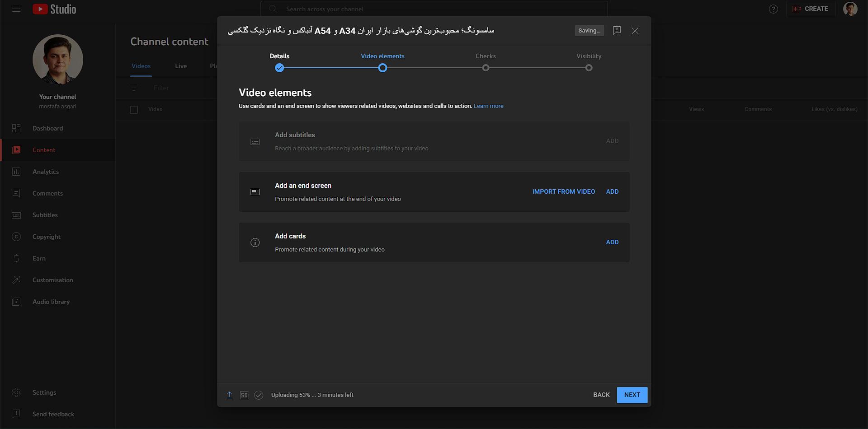The height and width of the screenshot is (429, 868).
Task: Click the Persian video title in dialog header
Action: [361, 31]
